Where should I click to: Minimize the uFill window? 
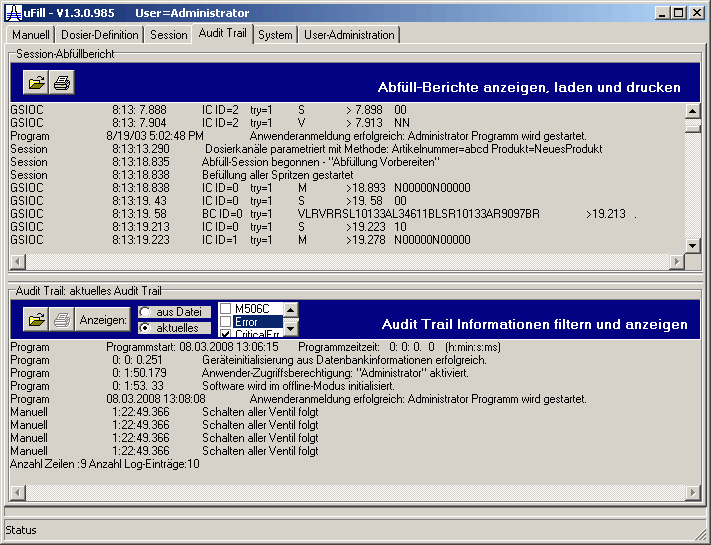[x=662, y=13]
